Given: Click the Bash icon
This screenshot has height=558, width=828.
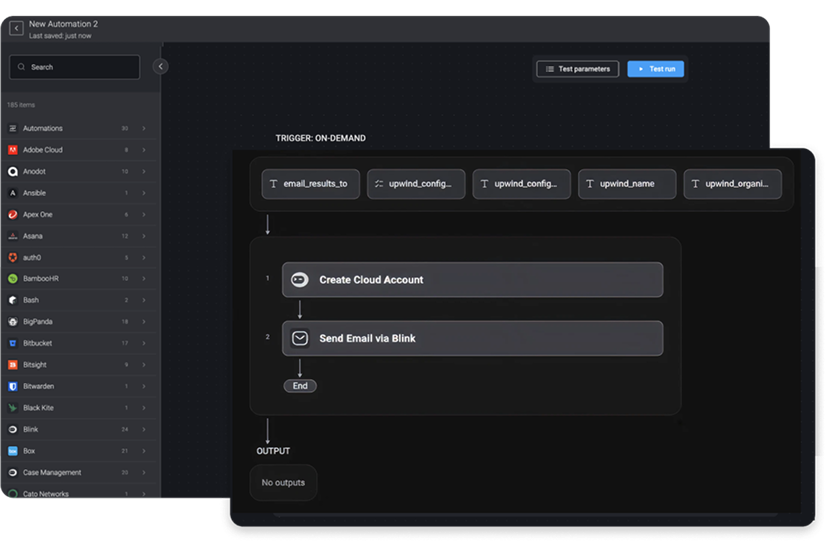Looking at the screenshot, I should [x=13, y=300].
